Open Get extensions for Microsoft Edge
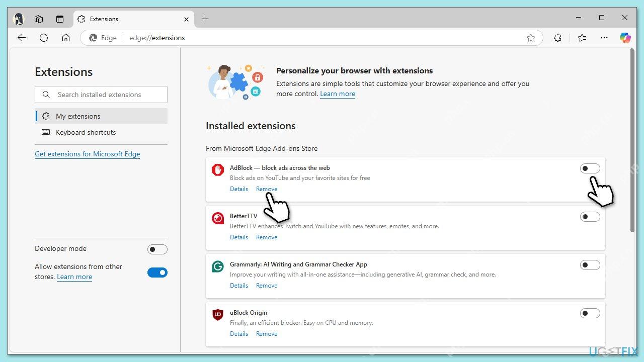 coord(87,154)
